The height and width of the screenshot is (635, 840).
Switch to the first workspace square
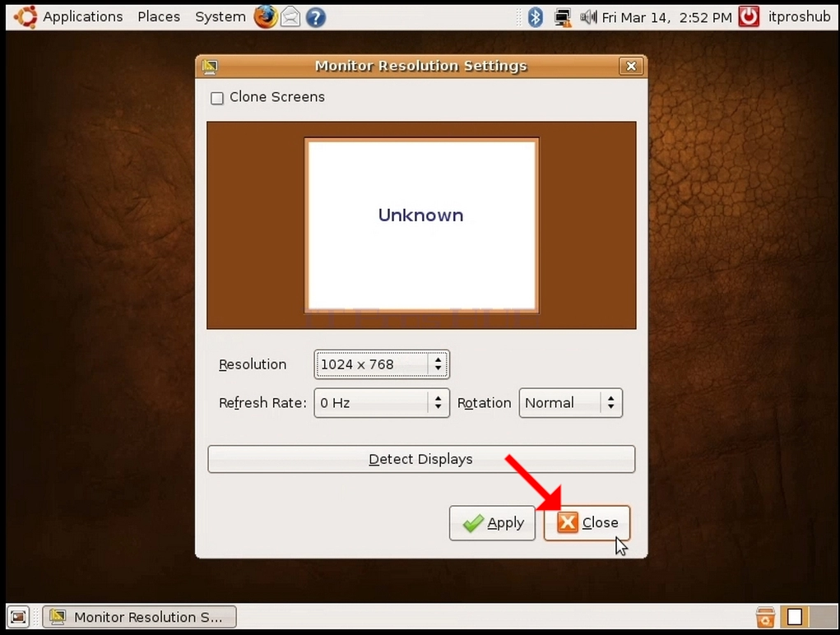click(x=795, y=617)
